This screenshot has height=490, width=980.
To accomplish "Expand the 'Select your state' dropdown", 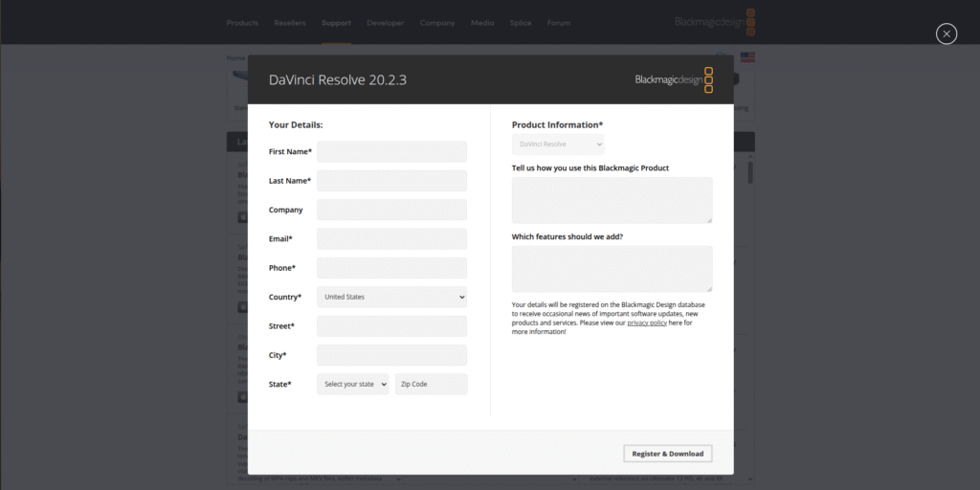I will (x=353, y=384).
